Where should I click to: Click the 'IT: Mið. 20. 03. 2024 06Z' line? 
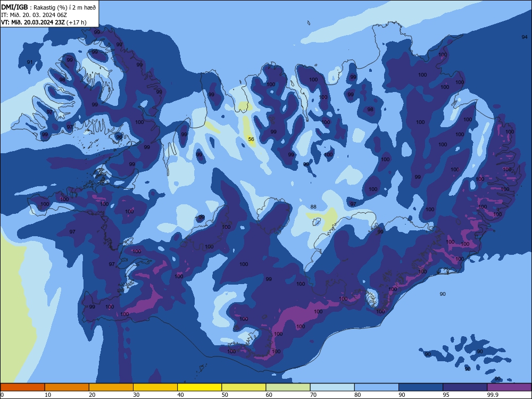click(x=34, y=15)
